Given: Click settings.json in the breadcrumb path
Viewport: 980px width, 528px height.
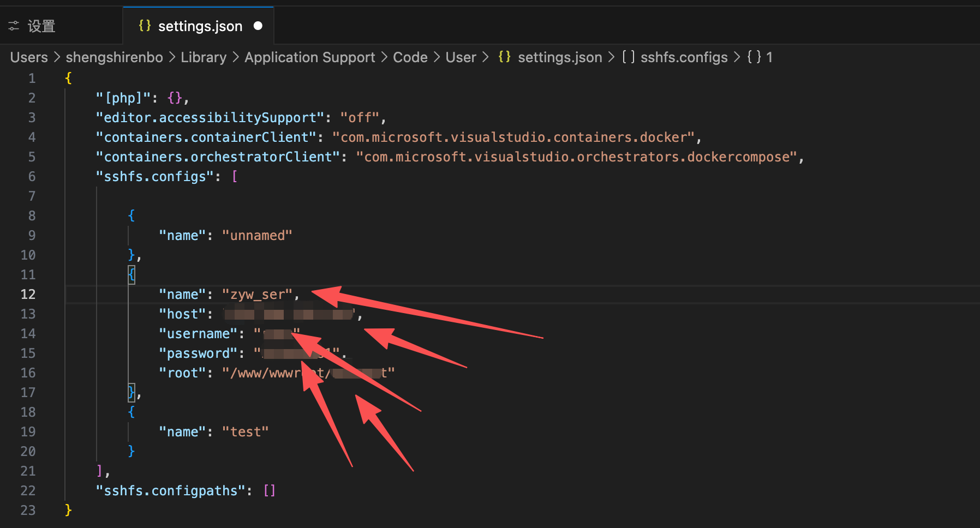Looking at the screenshot, I should coord(560,57).
